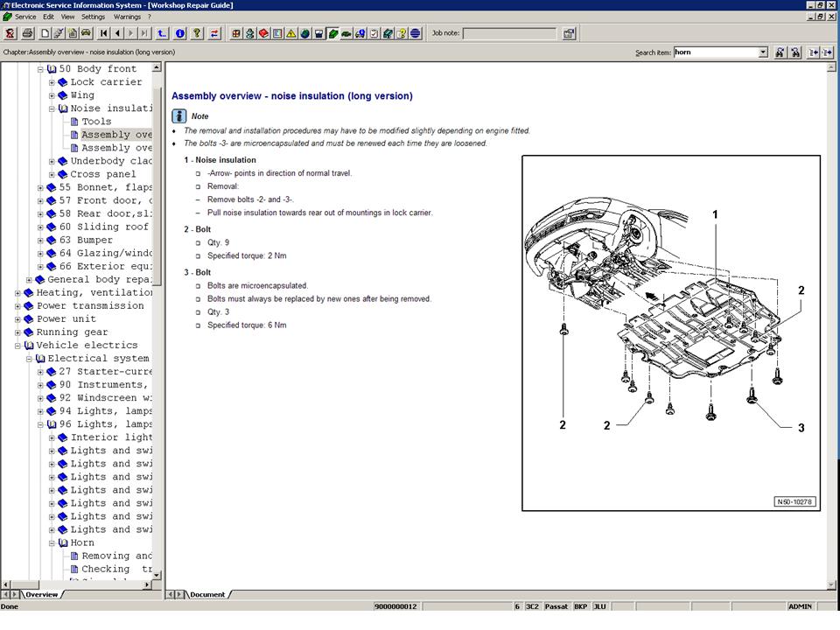Click the blue info circle icon
Viewport: 840px width, 630px height.
coord(180,33)
